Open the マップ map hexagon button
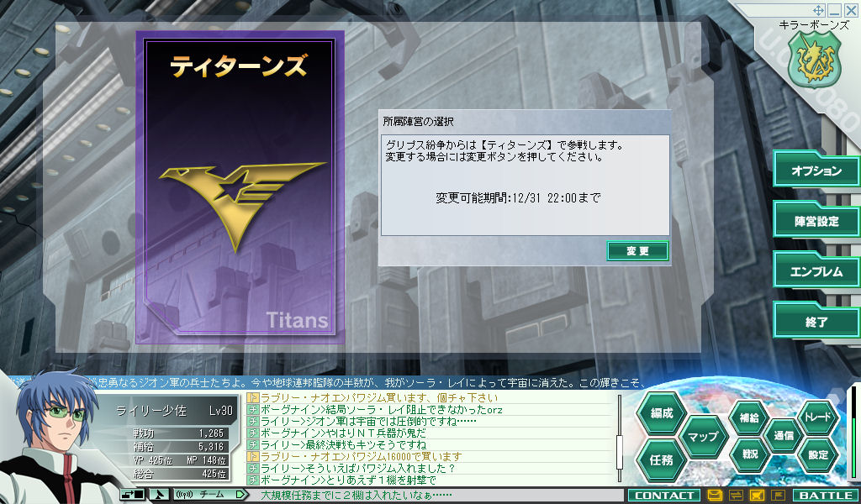The height and width of the screenshot is (504, 861). tap(704, 437)
